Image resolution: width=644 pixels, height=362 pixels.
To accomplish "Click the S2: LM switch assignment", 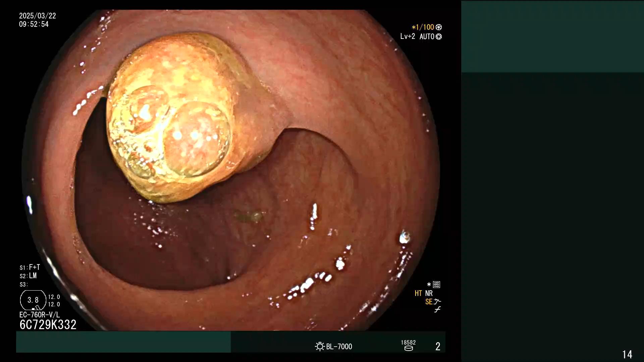I will click(x=28, y=276).
